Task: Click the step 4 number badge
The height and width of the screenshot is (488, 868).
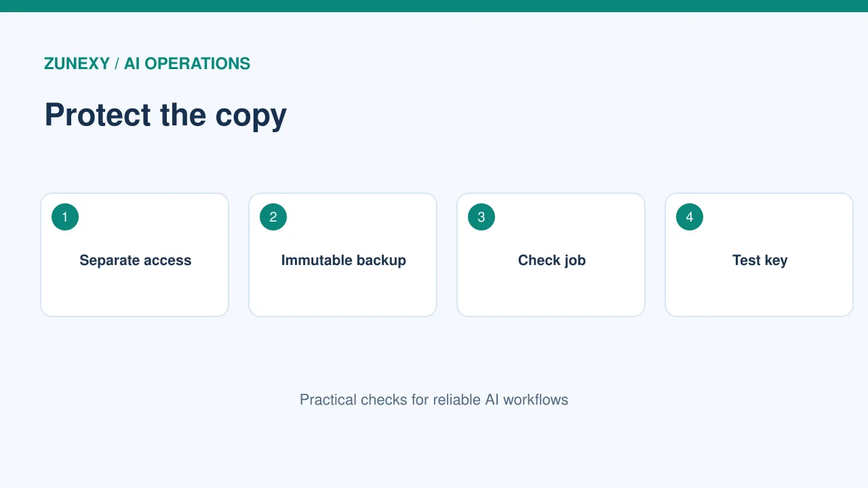Action: pos(690,217)
